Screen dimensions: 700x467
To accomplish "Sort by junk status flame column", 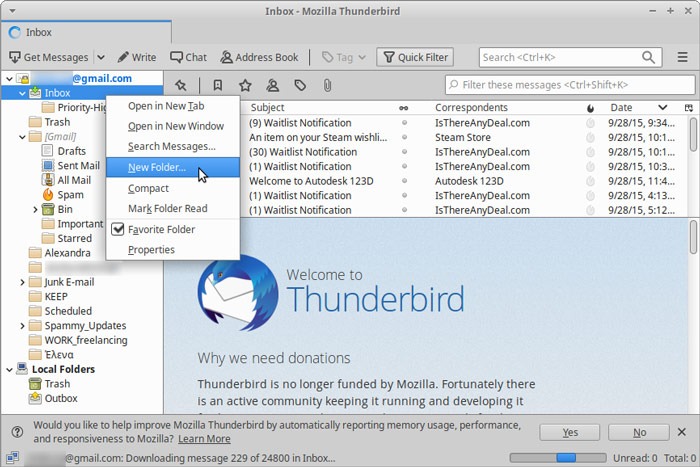I will pyautogui.click(x=590, y=108).
